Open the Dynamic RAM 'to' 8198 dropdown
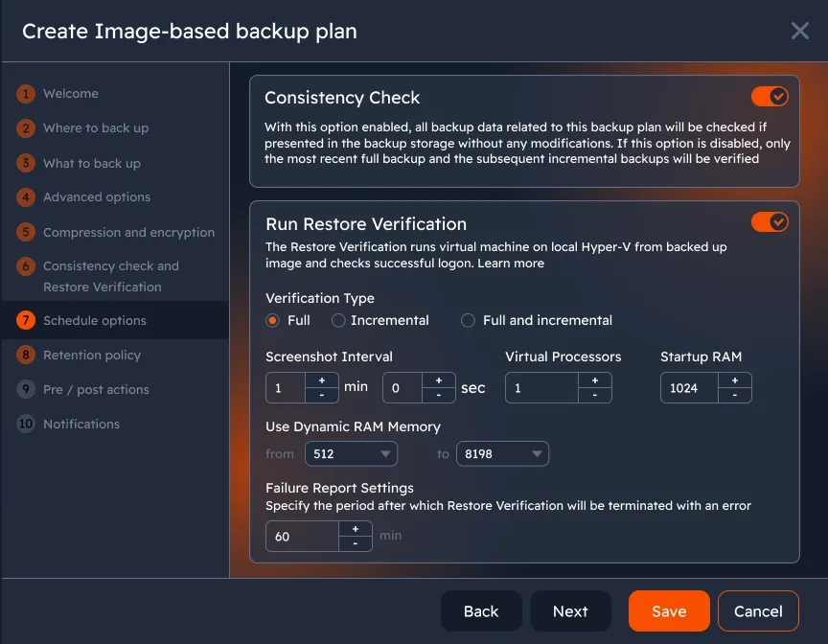Viewport: 828px width, 644px height. coord(502,454)
